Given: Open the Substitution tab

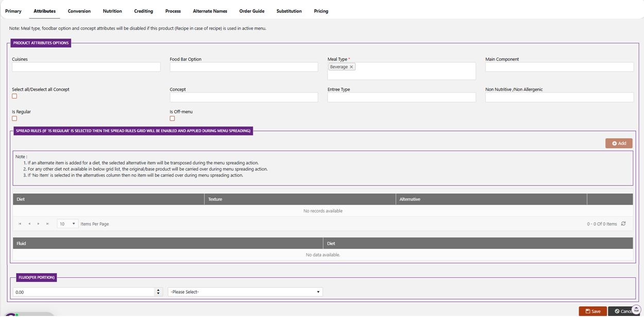Looking at the screenshot, I should click(x=289, y=11).
